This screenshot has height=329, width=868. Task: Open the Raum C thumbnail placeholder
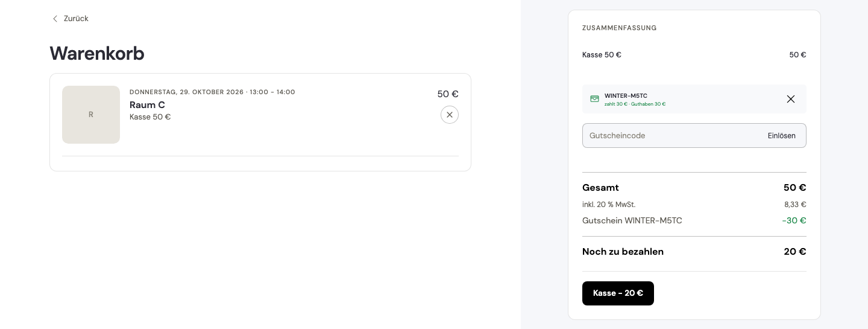click(x=91, y=115)
